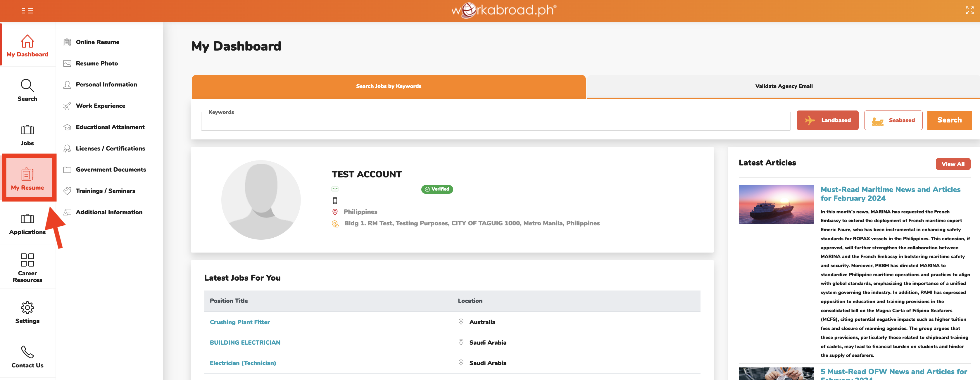Toggle the Seabased job filter
The height and width of the screenshot is (380, 980).
point(893,120)
